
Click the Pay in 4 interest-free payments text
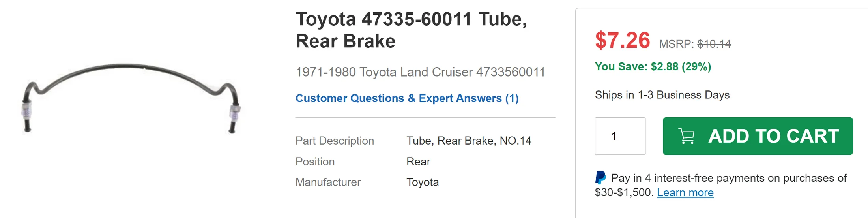[x=728, y=179]
